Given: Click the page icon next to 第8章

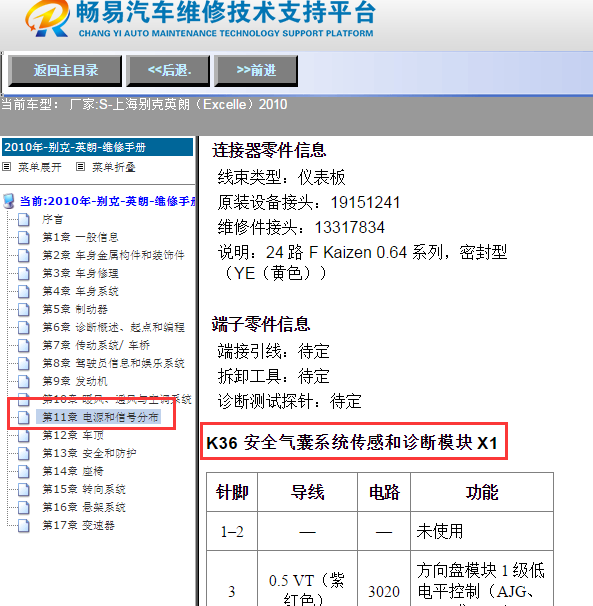Looking at the screenshot, I should coord(24,363).
